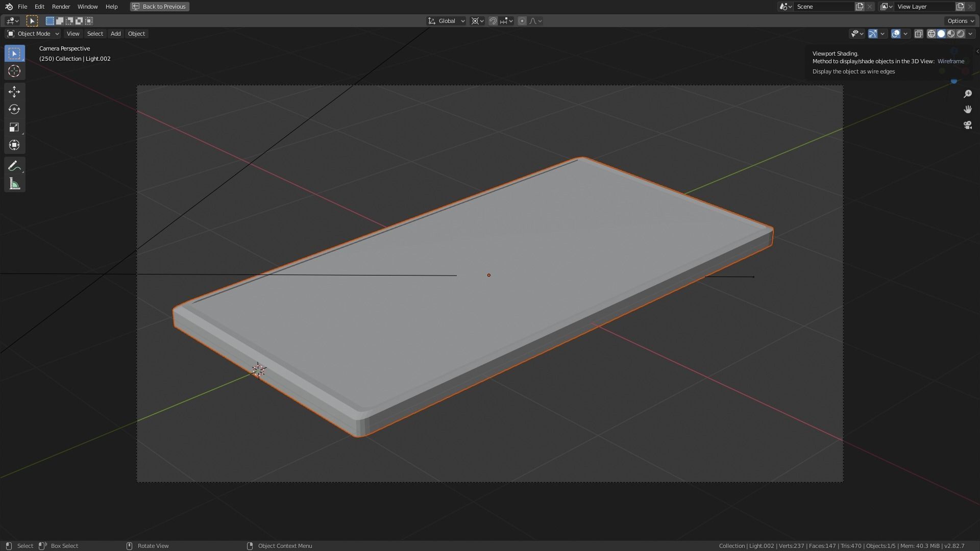Open the Scene browse dropdown
Viewport: 980px width, 551px height.
click(785, 7)
